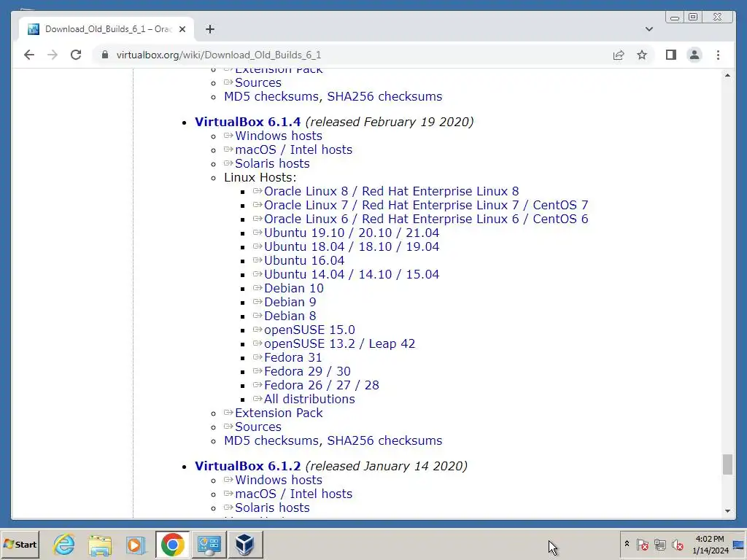The height and width of the screenshot is (560, 747).
Task: Select the Download_Old_Builds_6_1 tab
Action: coord(107,29)
